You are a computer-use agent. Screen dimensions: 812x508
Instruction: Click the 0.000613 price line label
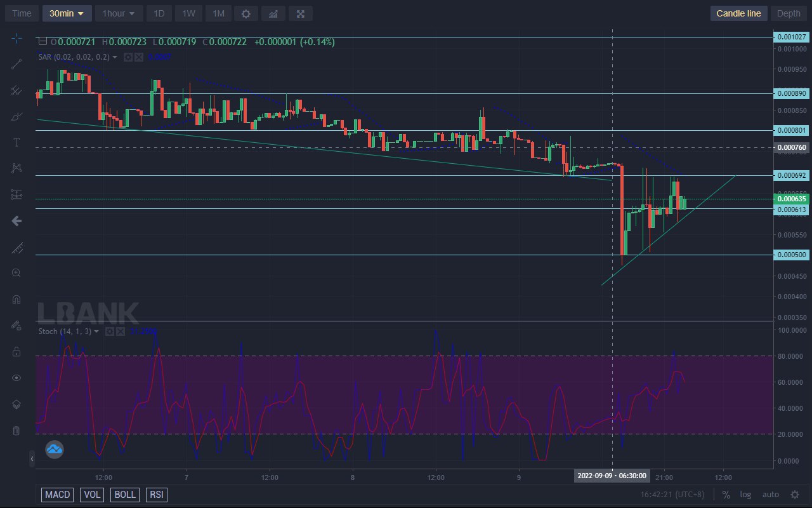point(791,209)
